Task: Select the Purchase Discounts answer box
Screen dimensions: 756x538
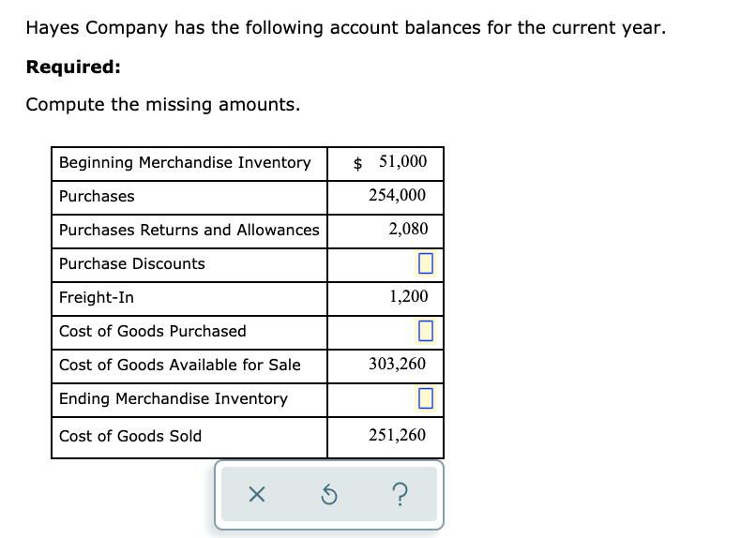Action: click(425, 263)
